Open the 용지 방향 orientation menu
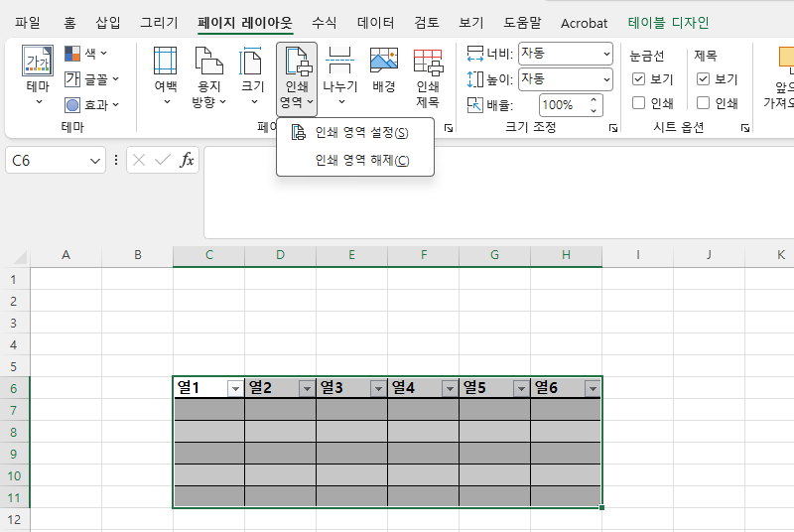Screen dimensions: 794x532 pyautogui.click(x=208, y=75)
